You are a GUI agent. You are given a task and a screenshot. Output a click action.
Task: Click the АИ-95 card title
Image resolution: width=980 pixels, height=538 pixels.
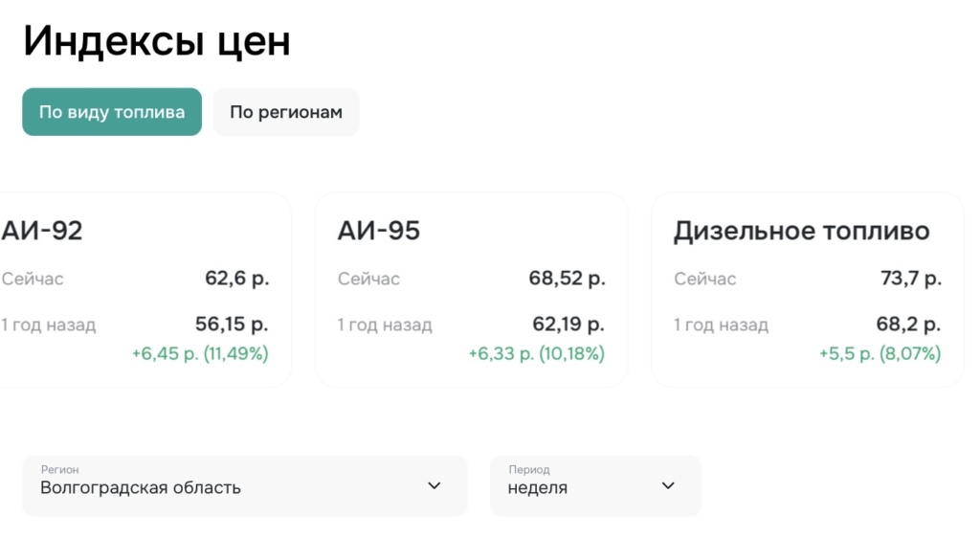click(x=379, y=231)
